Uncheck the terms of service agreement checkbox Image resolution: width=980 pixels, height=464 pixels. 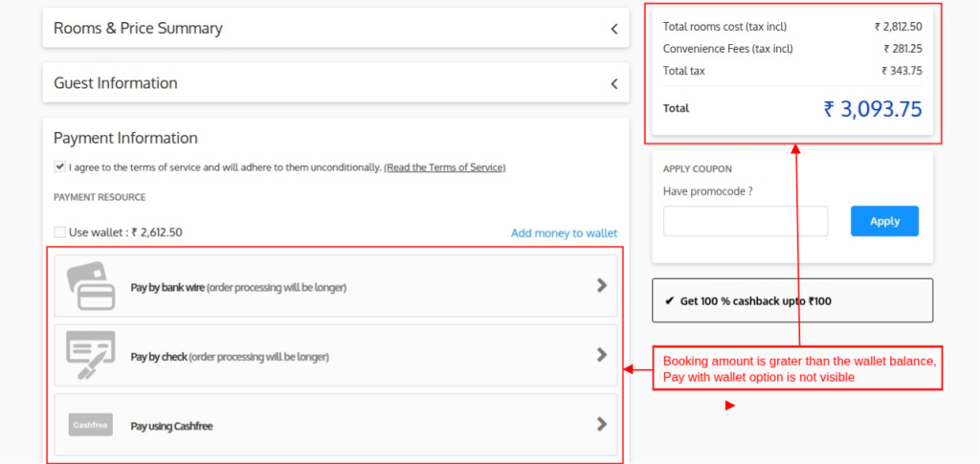click(x=60, y=166)
